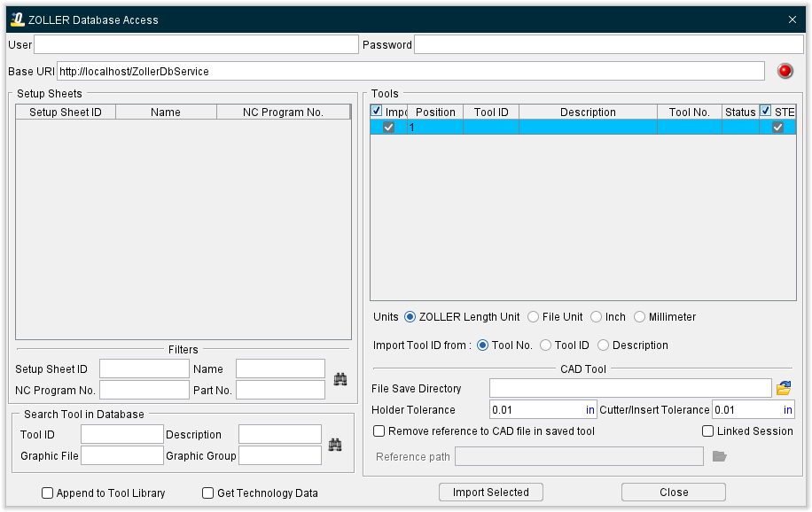This screenshot has height=512, width=812.
Task: Click the Description search field
Action: [280, 434]
